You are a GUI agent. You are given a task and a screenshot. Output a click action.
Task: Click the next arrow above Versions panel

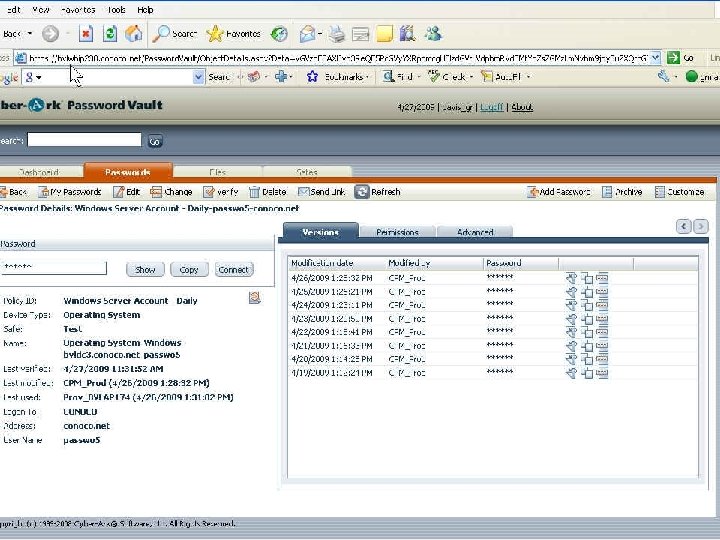(x=700, y=226)
